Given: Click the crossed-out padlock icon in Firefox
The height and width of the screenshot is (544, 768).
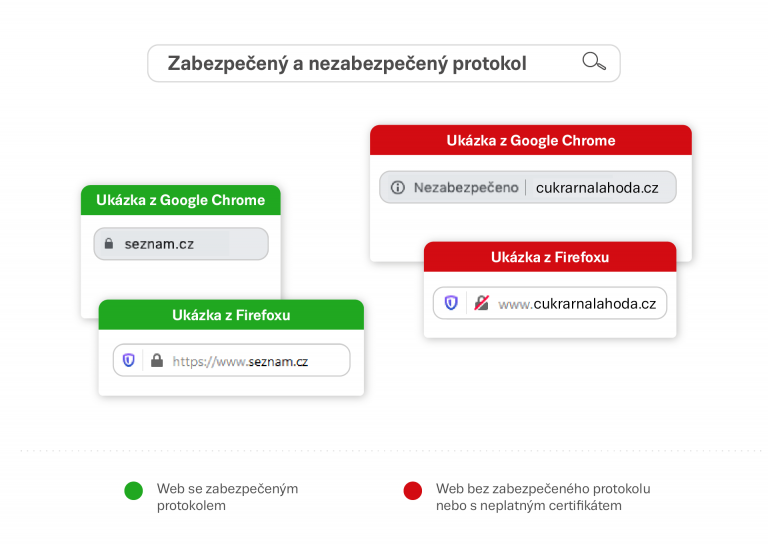Looking at the screenshot, I should point(481,303).
